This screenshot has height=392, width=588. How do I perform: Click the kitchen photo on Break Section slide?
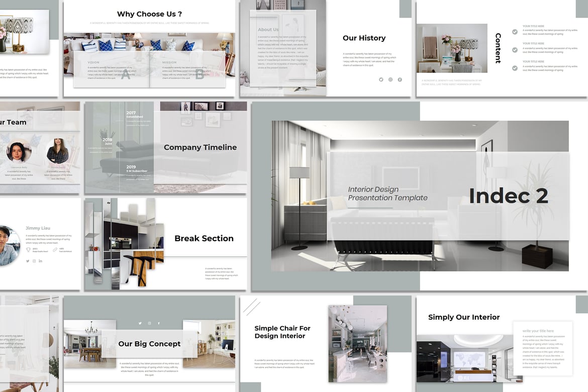pyautogui.click(x=125, y=244)
